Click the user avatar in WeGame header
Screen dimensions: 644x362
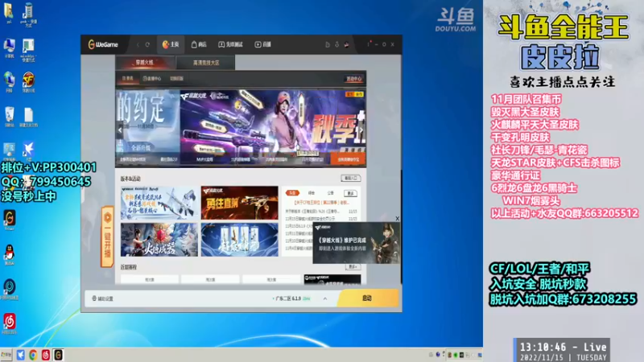click(x=347, y=44)
